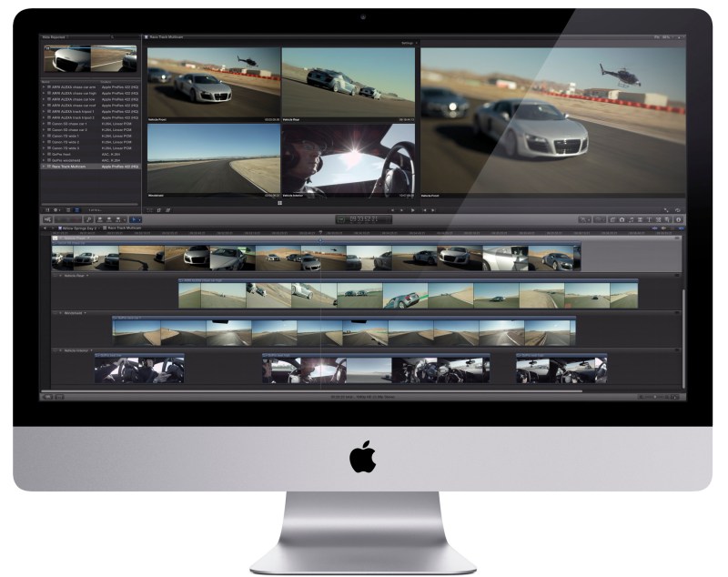This screenshot has height=577, width=728.
Task: Open the angle viewer Settings dropdown
Action: 406,43
